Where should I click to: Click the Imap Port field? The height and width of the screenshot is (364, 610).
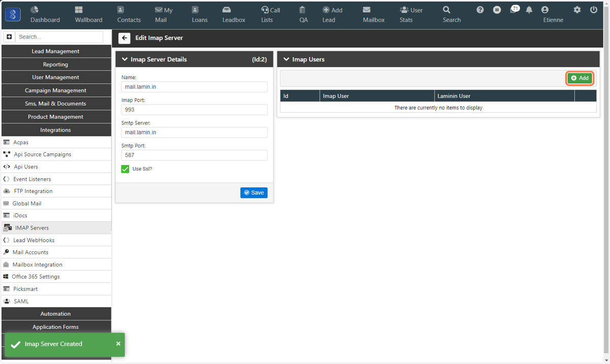click(x=194, y=110)
